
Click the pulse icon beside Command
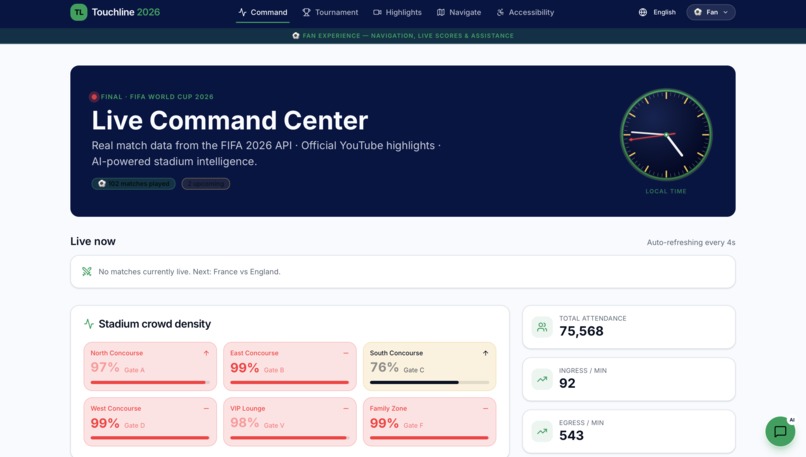tap(242, 12)
